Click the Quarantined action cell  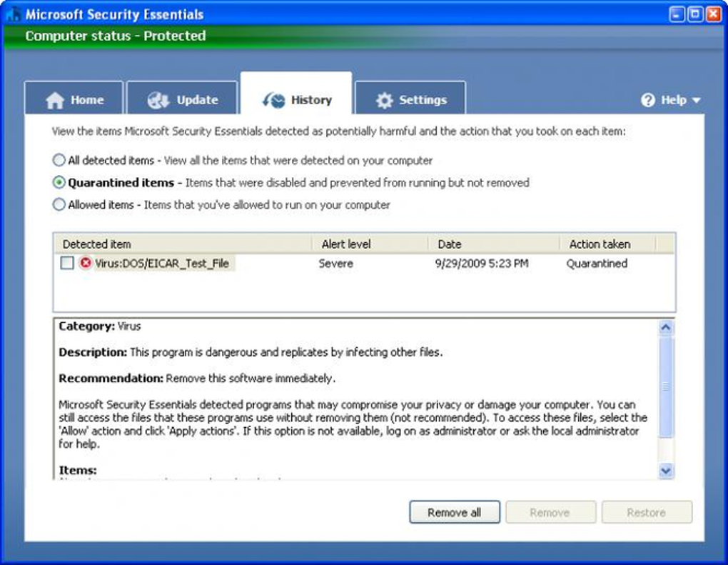[597, 264]
